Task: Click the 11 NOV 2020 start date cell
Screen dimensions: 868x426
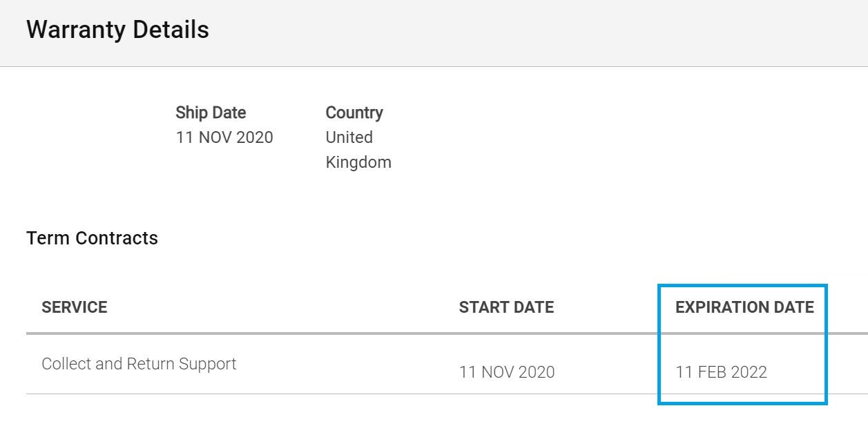Action: [x=507, y=372]
